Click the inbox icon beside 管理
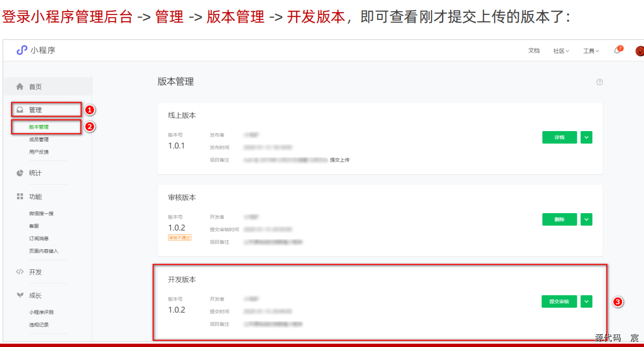This screenshot has height=347, width=644. pos(20,110)
